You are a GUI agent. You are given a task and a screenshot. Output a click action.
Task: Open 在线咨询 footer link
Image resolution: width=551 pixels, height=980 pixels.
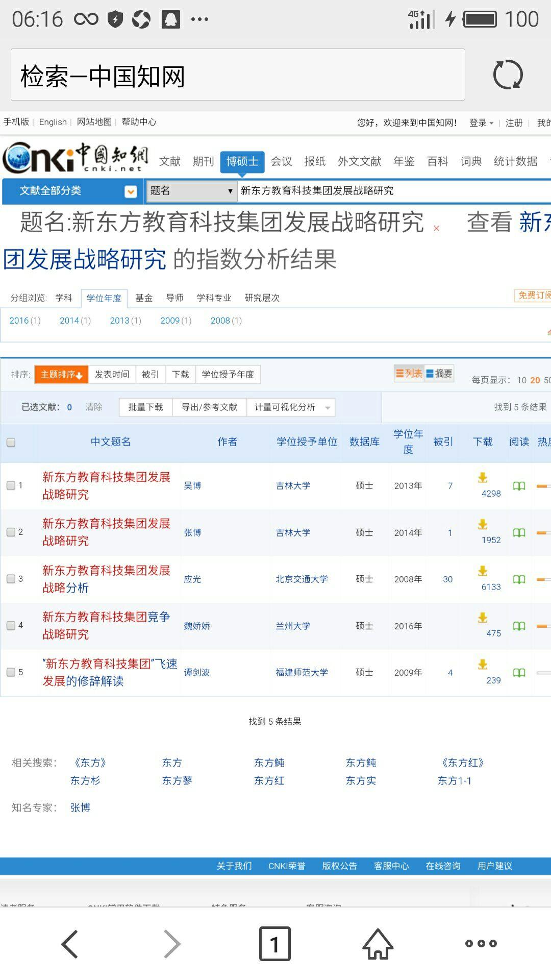pyautogui.click(x=443, y=866)
